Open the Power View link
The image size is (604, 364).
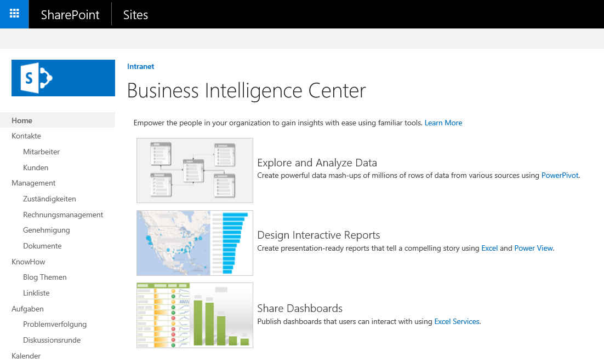533,248
